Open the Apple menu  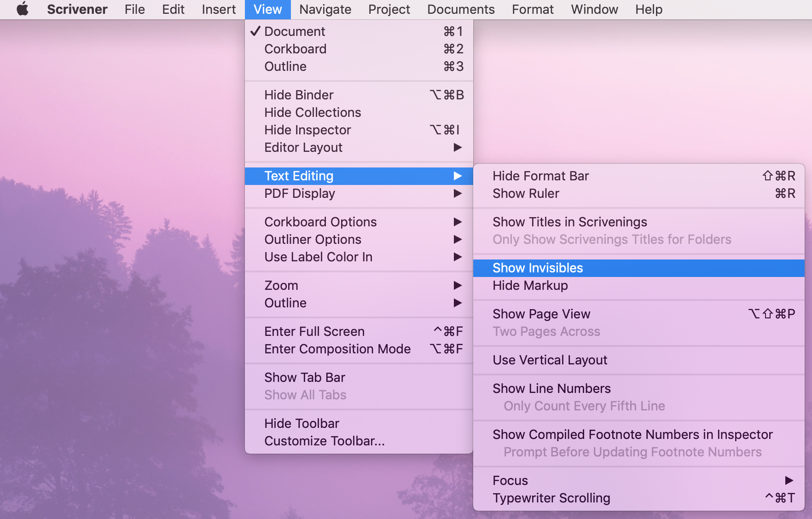[23, 9]
